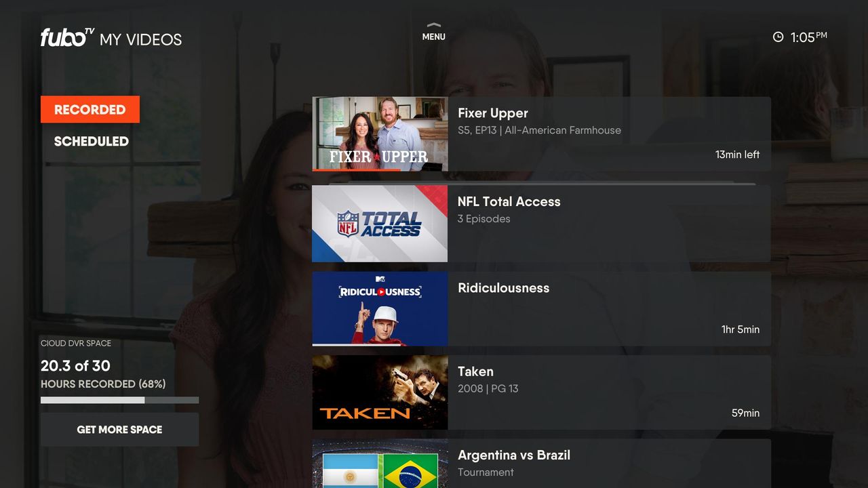This screenshot has height=488, width=868.
Task: Click the GET MORE SPACE button
Action: click(119, 430)
